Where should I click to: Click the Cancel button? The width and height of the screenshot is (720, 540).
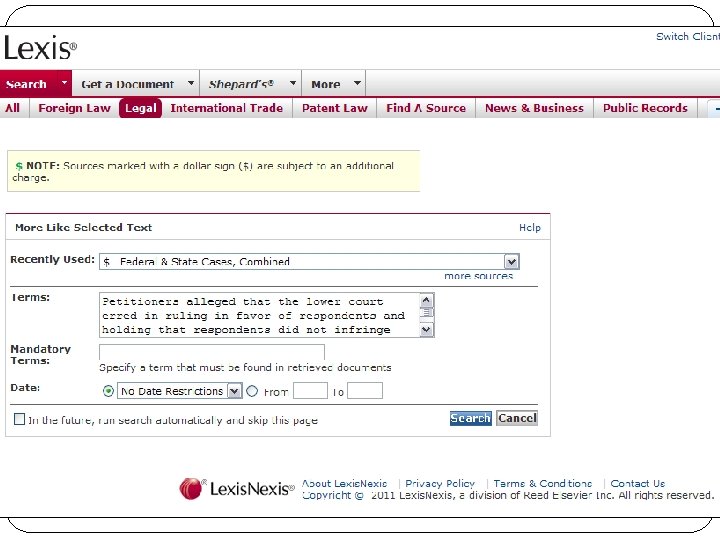point(517,418)
